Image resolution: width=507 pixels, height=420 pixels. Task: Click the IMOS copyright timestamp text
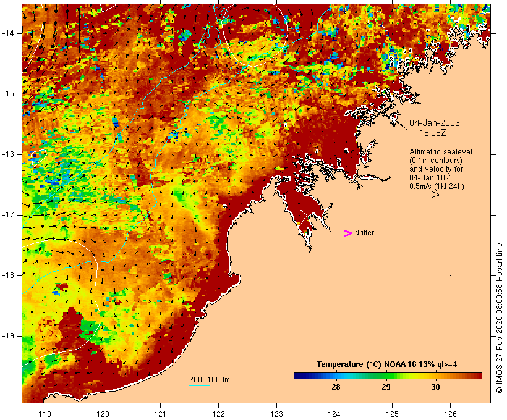point(499,318)
